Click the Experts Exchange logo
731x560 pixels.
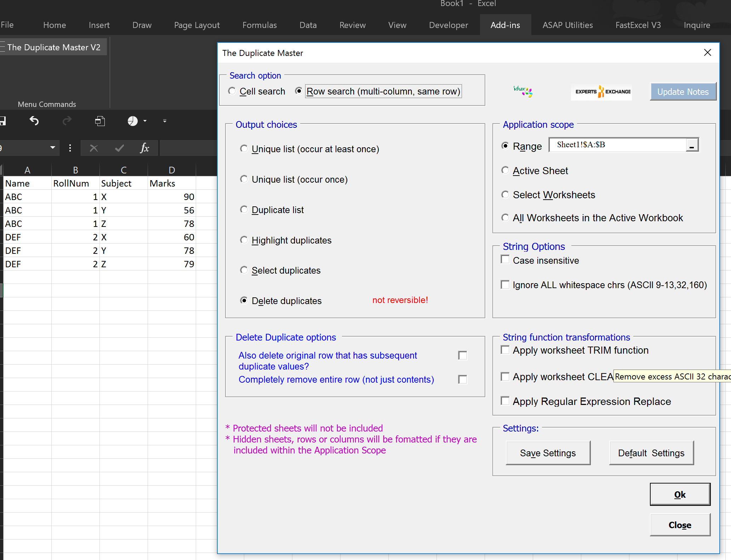pos(601,92)
